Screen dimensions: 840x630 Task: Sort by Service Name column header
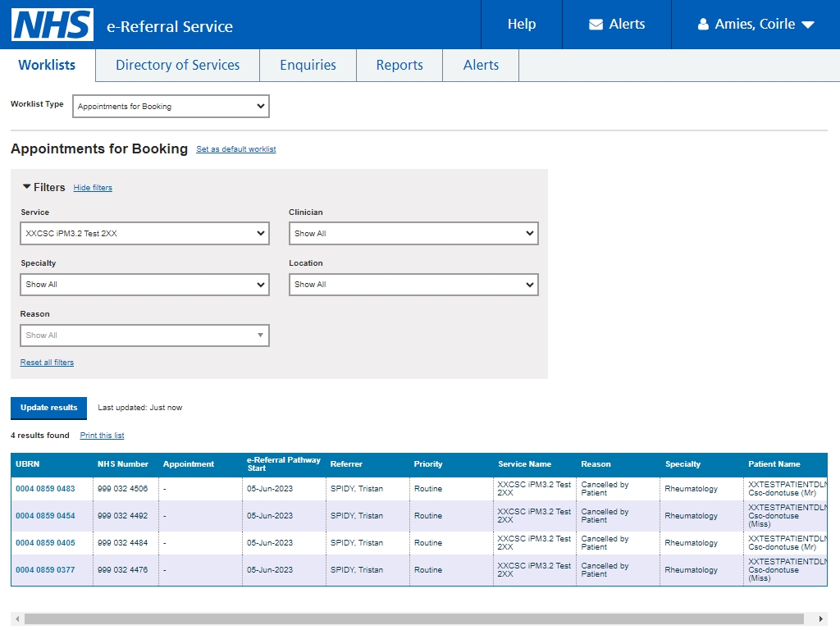524,464
